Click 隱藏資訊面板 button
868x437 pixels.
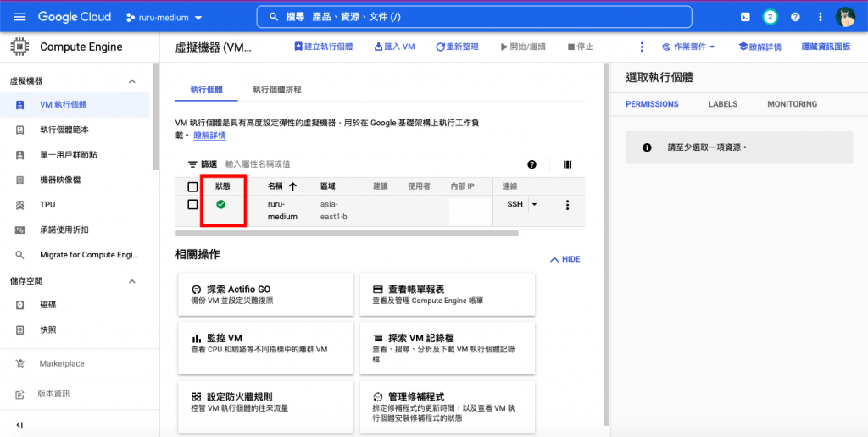coord(826,47)
